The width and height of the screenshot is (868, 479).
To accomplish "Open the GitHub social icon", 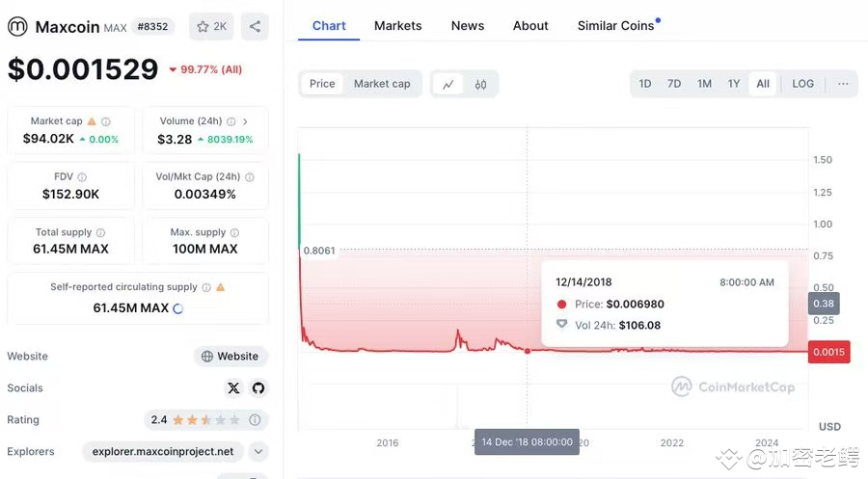I will click(258, 387).
